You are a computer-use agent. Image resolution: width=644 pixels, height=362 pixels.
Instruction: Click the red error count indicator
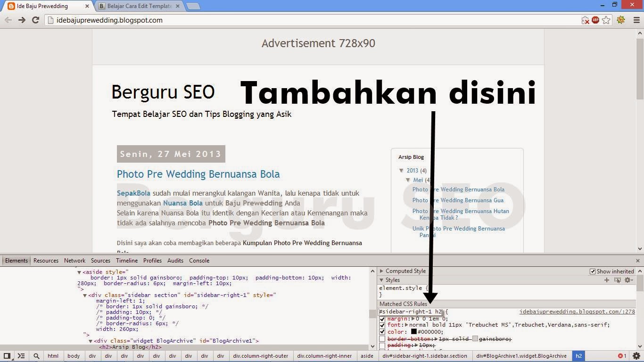(x=622, y=356)
